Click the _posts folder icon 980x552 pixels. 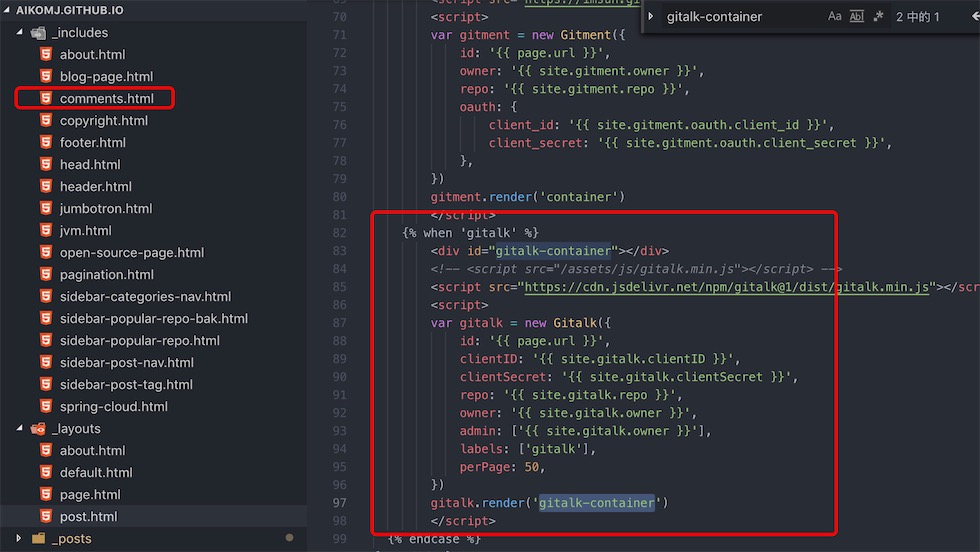[38, 538]
